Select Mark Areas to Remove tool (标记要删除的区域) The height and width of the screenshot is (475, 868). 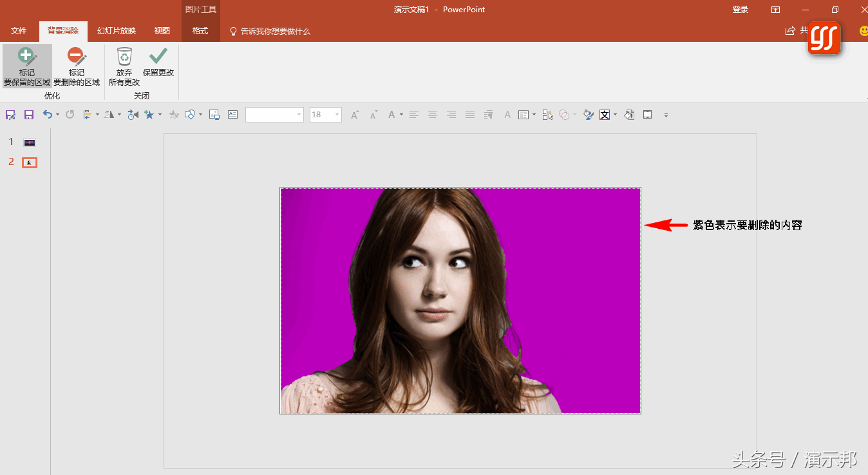coord(77,66)
